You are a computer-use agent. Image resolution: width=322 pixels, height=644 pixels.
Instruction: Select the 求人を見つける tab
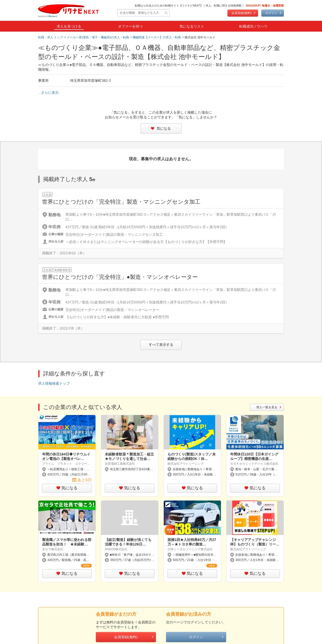69,26
